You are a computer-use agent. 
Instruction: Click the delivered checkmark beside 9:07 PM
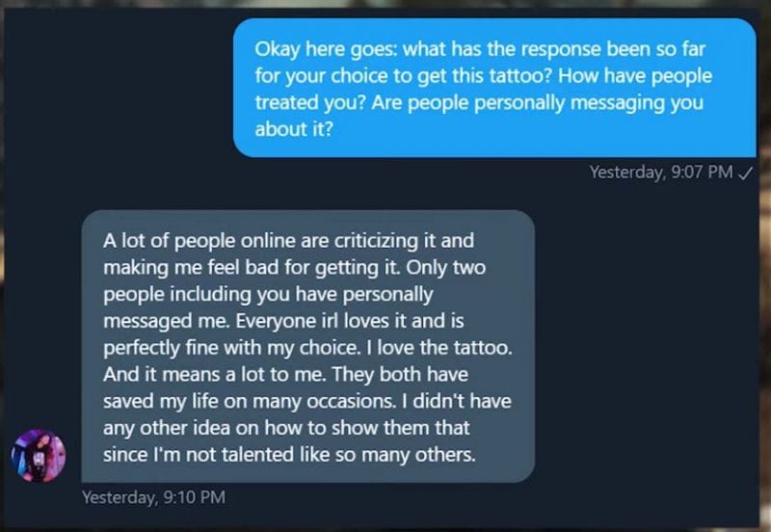coord(745,173)
